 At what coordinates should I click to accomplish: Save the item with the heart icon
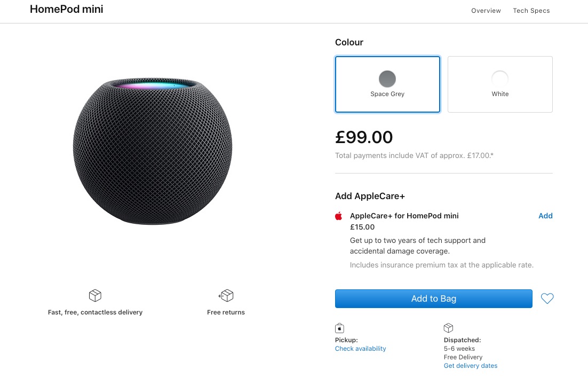[547, 298]
